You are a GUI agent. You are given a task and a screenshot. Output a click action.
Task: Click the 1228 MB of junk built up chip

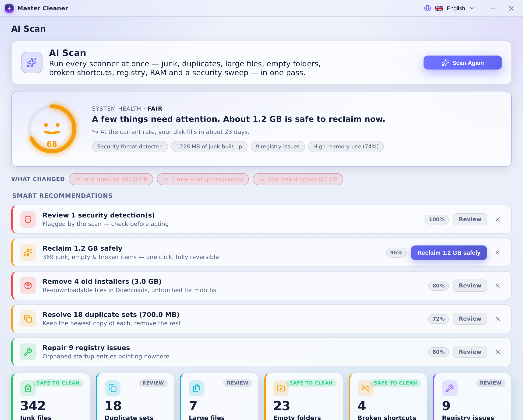[x=209, y=147]
